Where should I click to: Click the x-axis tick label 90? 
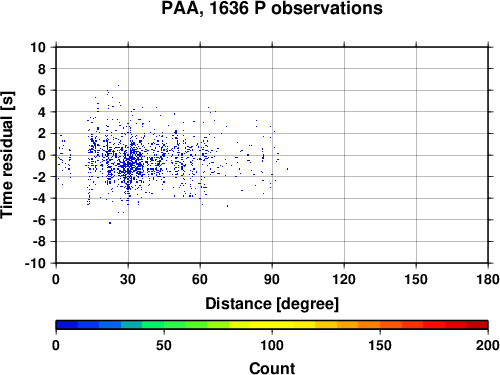(x=272, y=279)
